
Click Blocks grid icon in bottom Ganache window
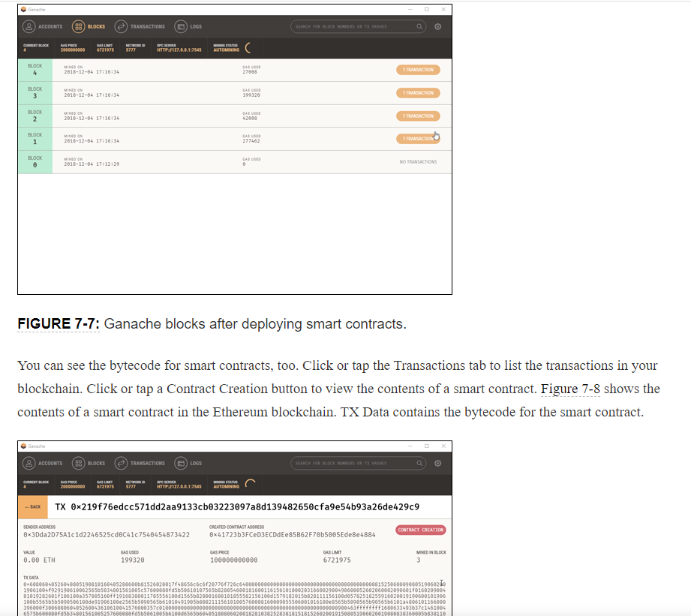coord(79,464)
